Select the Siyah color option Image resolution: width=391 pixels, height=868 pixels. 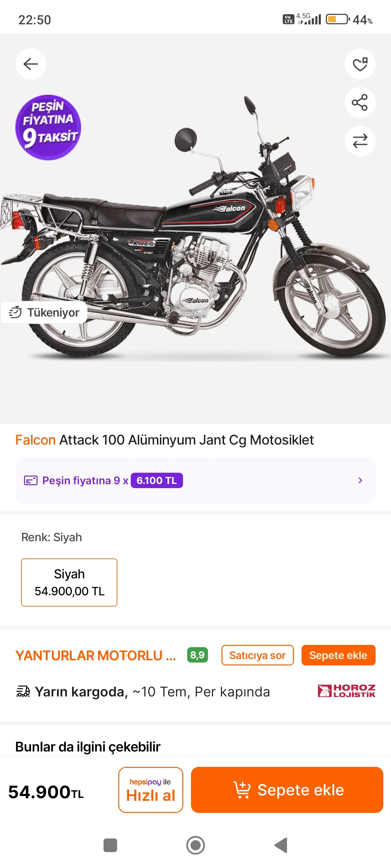(69, 582)
